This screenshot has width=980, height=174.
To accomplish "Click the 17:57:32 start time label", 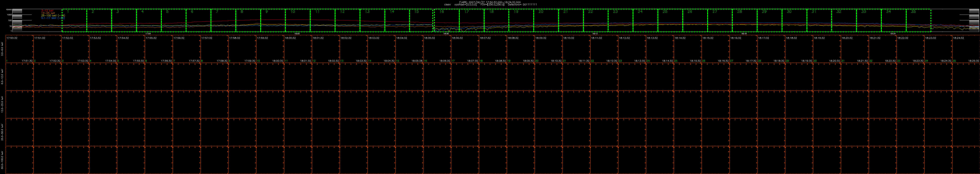I will click(207, 38).
